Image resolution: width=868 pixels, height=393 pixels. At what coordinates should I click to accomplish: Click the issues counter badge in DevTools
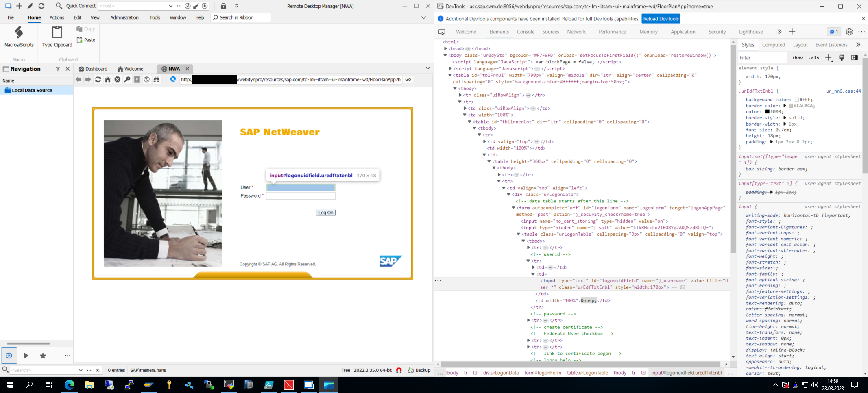[x=834, y=32]
